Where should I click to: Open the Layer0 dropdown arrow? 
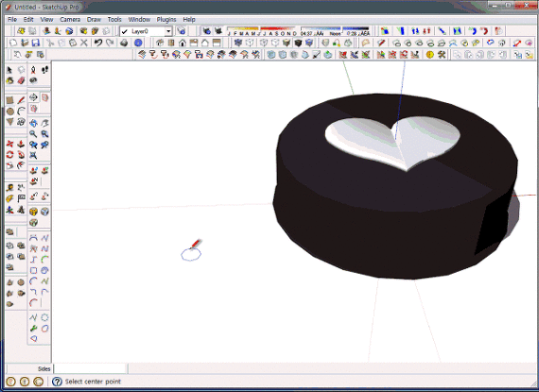click(x=168, y=31)
